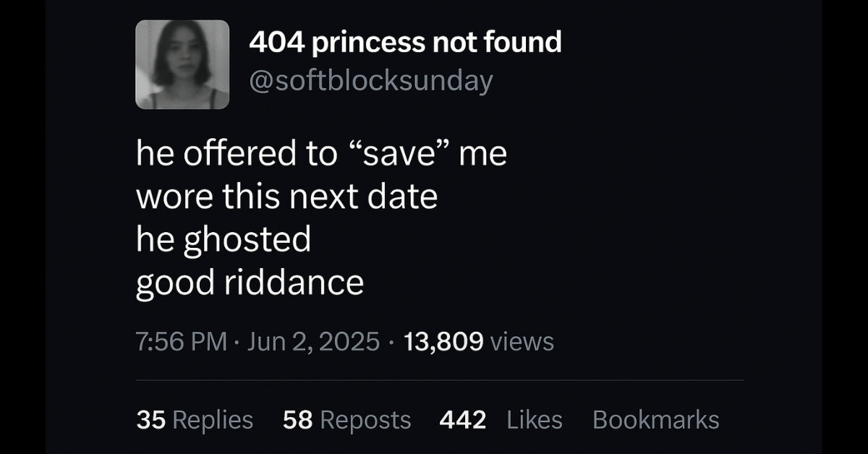Screen dimensions: 868x454
Task: Open the "404 princess not found" profile name
Action: (405, 43)
